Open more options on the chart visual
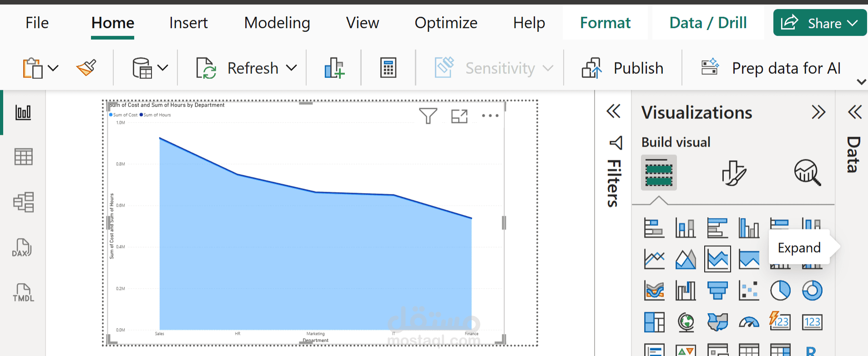 [x=490, y=116]
